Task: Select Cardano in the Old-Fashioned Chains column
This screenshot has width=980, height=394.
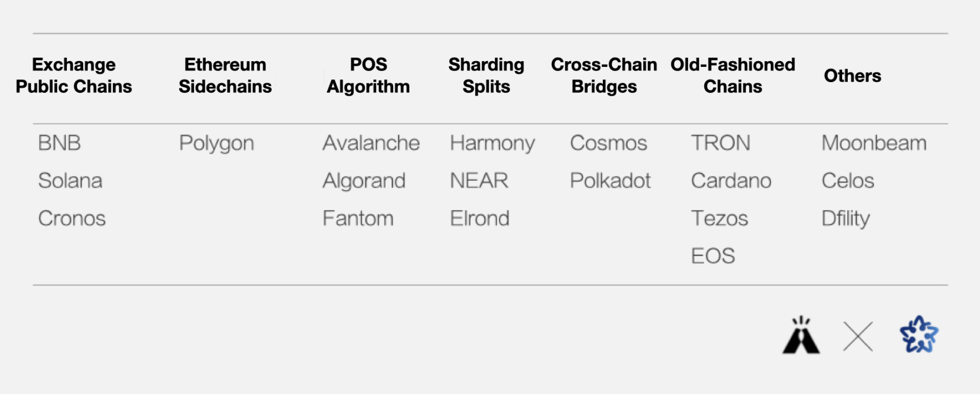Action: click(x=731, y=180)
